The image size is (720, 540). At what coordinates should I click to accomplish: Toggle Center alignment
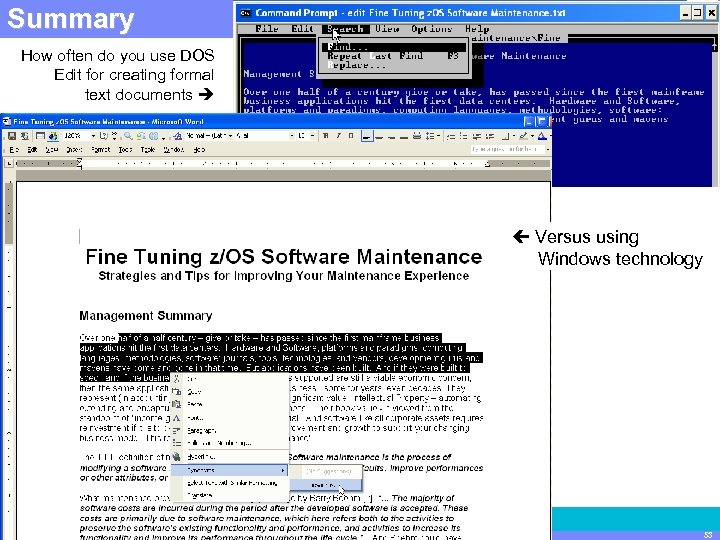tap(379, 136)
